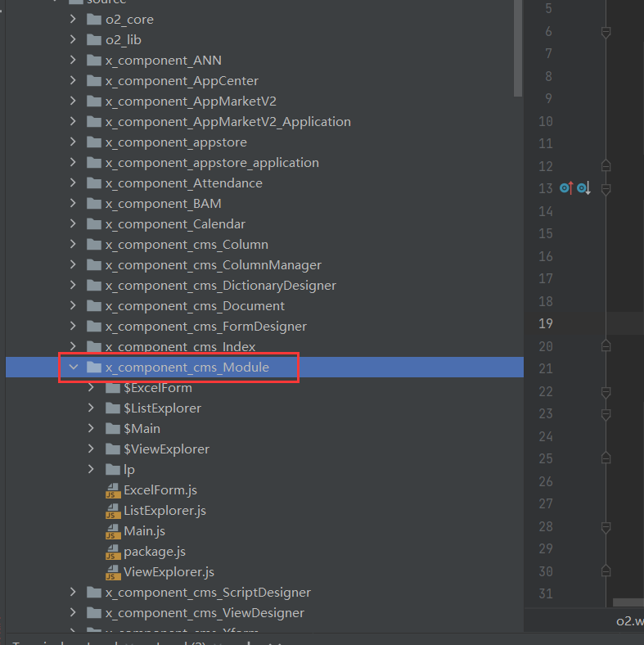Image resolution: width=644 pixels, height=645 pixels.
Task: Toggle code fold marker at line 25
Action: (606, 458)
